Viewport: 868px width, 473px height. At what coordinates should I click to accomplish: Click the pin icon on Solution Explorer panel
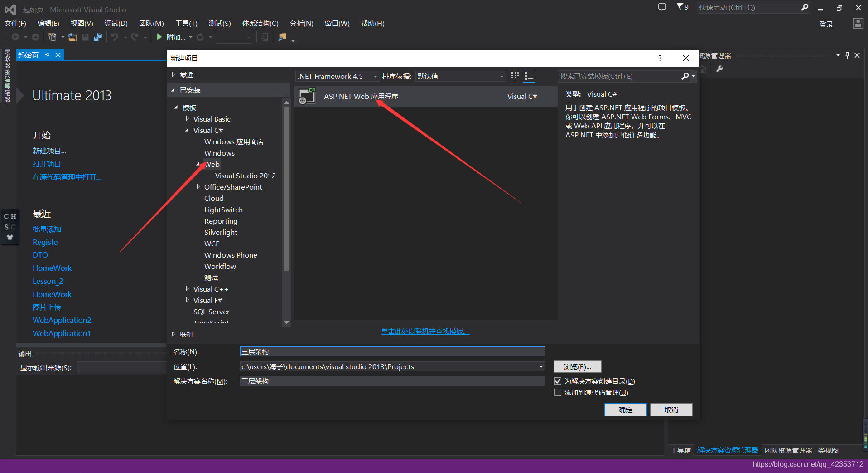click(x=847, y=55)
